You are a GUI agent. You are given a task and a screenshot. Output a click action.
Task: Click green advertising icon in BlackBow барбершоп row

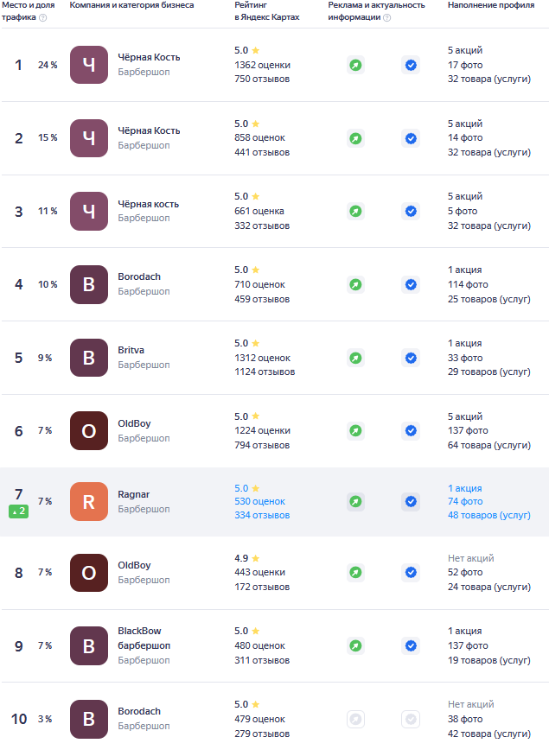(355, 645)
